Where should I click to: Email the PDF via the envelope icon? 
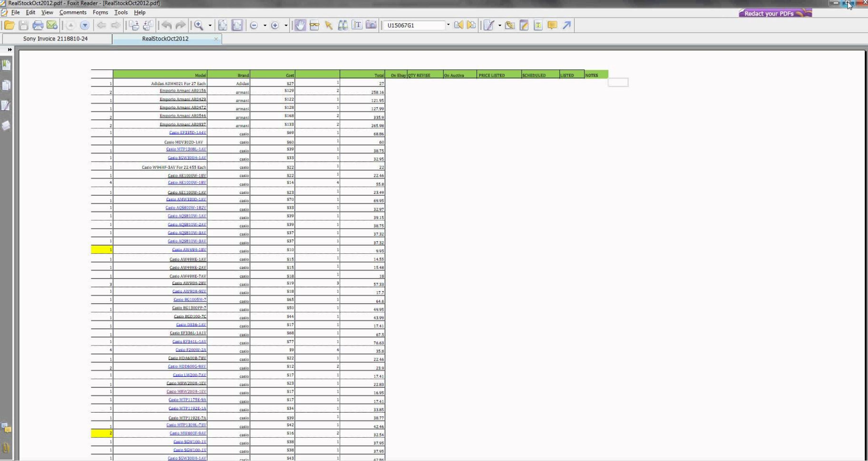pyautogui.click(x=51, y=25)
